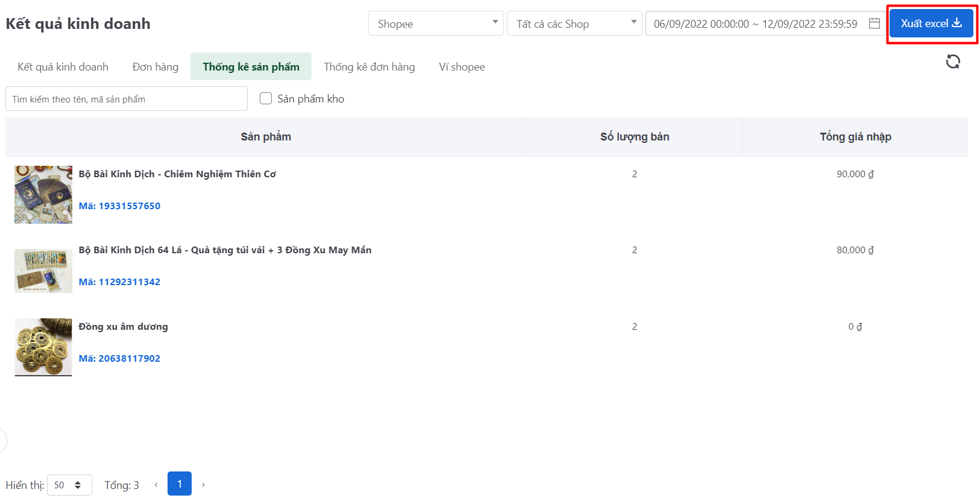Switch to the Đơn hàng tab
Image resolution: width=980 pixels, height=501 pixels.
155,67
